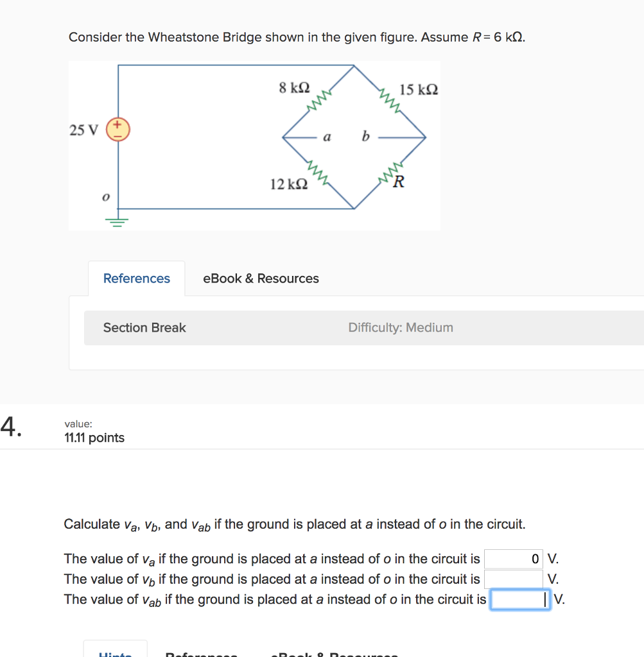The height and width of the screenshot is (657, 644).
Task: Click the Difficulty: Medium label
Action: coord(401,328)
